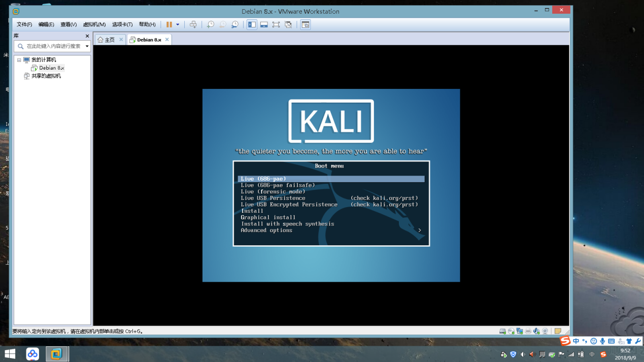This screenshot has height=362, width=644.
Task: Open the snapshot manager from the toolbar
Action: pos(234,24)
